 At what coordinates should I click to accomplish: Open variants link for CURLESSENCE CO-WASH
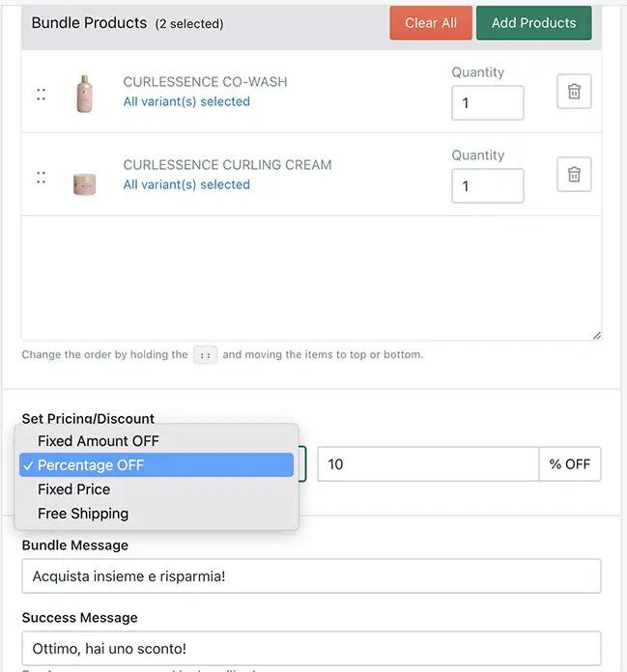pyautogui.click(x=186, y=101)
